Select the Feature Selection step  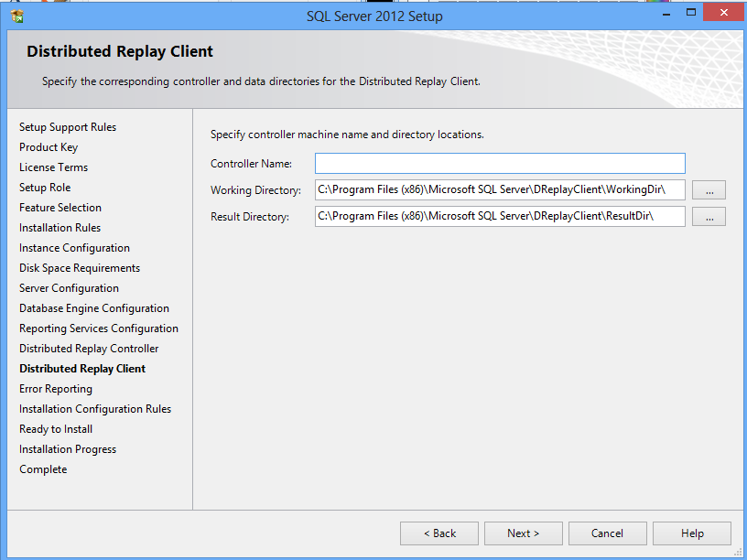60,207
